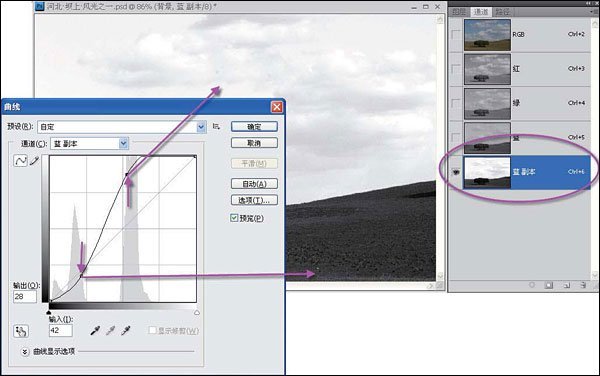The image size is (600, 376).
Task: Pick the white point eyedropper
Action: tap(126, 331)
